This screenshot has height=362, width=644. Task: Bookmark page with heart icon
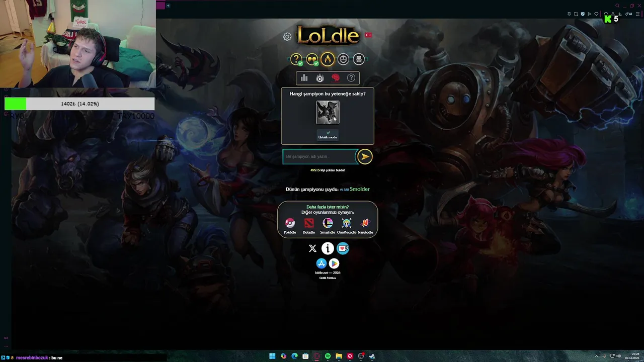[596, 14]
